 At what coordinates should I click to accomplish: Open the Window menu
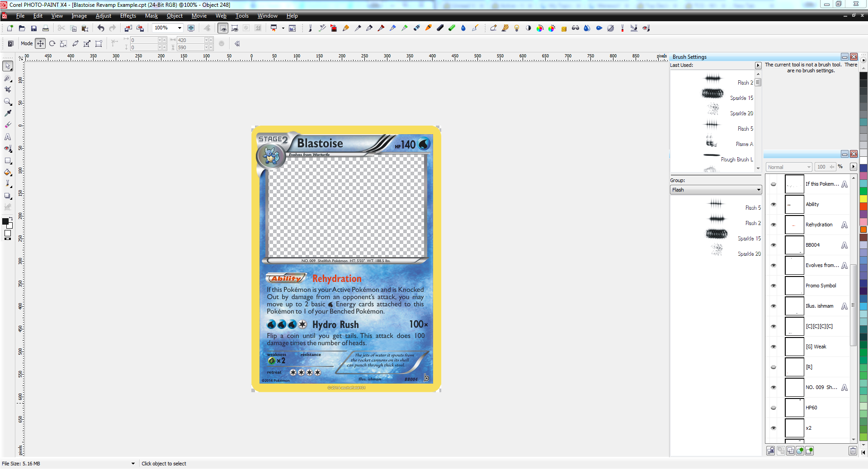coord(268,16)
